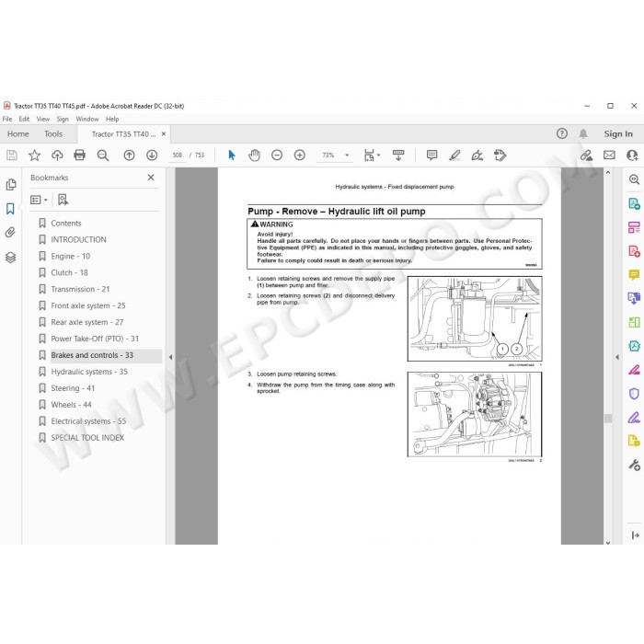Open the Contents bookmark
This screenshot has width=644, height=644.
[65, 223]
